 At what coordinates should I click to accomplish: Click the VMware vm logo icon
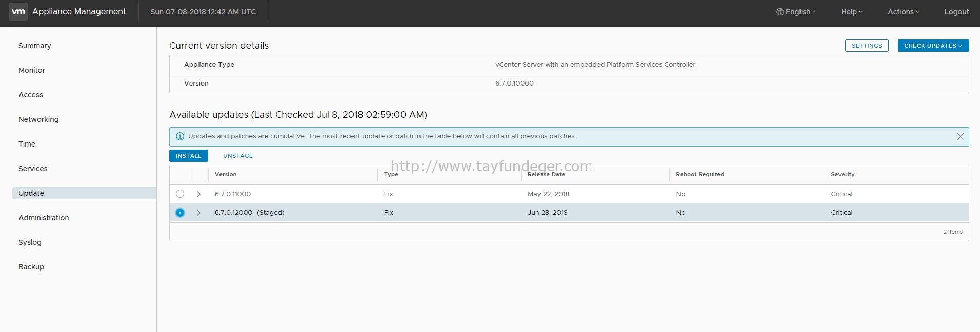18,11
